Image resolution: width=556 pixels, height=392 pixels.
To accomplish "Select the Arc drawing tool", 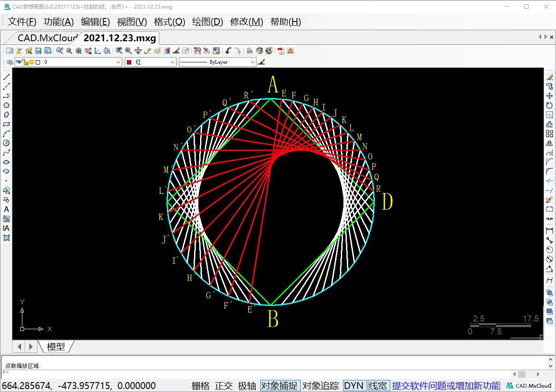I will click(x=6, y=134).
